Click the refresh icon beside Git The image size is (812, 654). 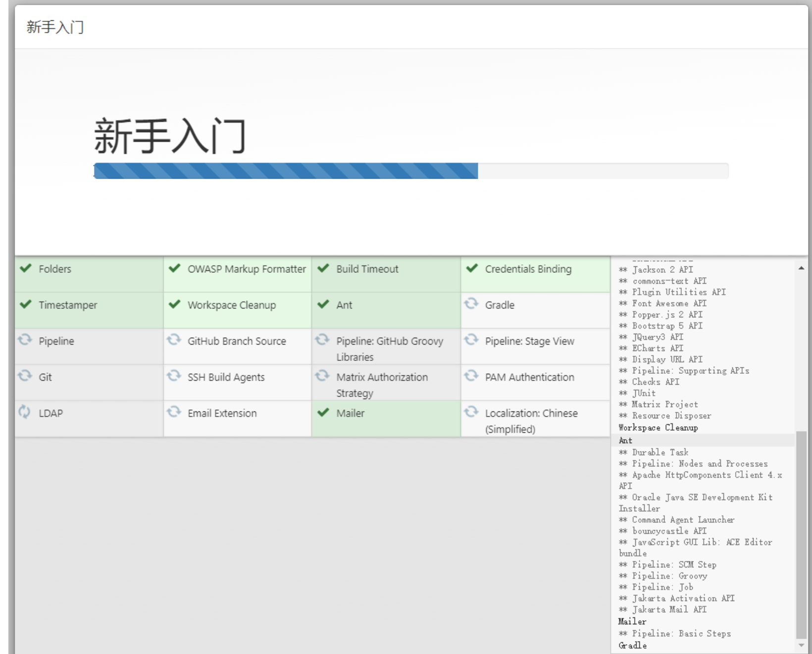click(x=25, y=376)
